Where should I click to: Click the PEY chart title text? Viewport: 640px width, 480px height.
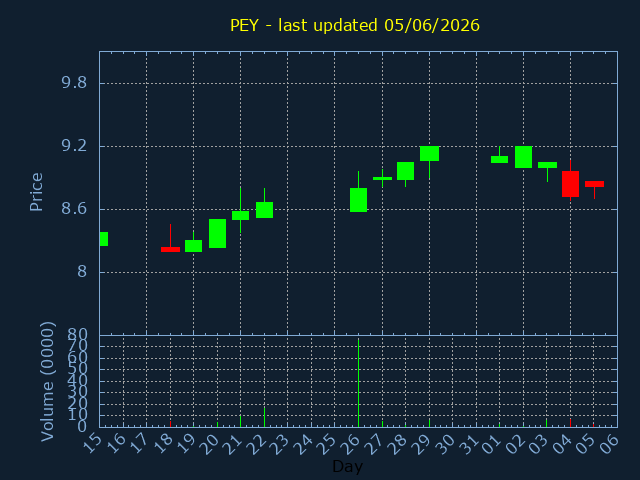pyautogui.click(x=355, y=25)
